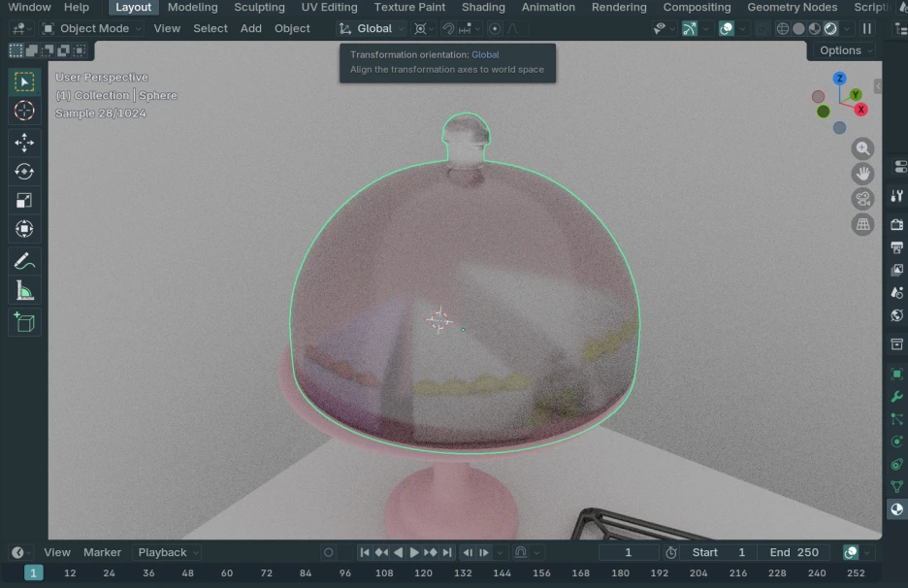Click the zoom magnifier viewport button

[862, 148]
